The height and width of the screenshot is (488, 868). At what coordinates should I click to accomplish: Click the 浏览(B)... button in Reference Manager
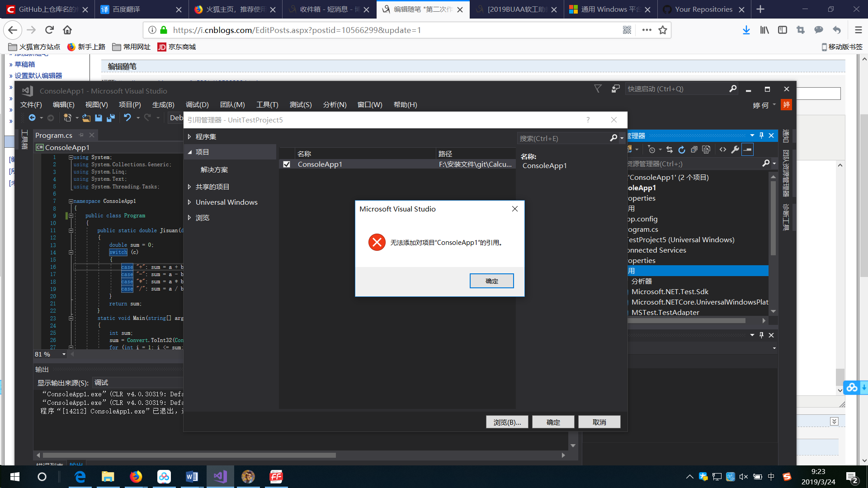(x=507, y=422)
